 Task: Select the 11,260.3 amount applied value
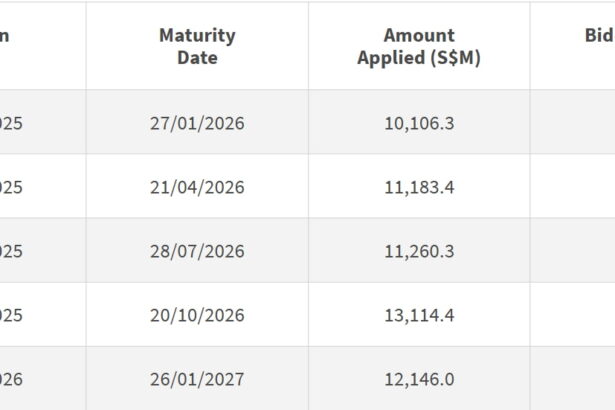click(418, 251)
